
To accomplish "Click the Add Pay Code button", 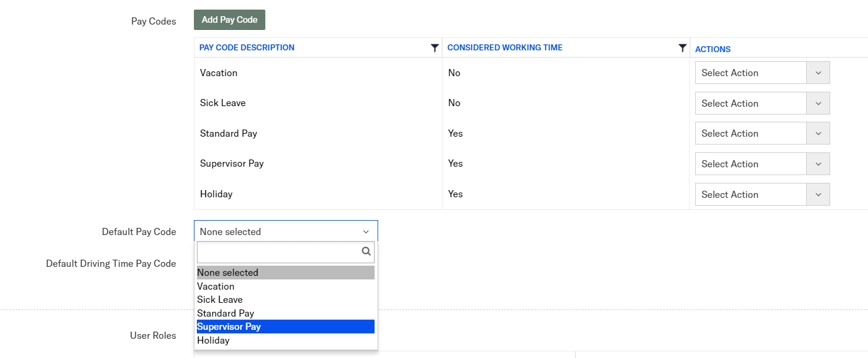I will (x=229, y=20).
